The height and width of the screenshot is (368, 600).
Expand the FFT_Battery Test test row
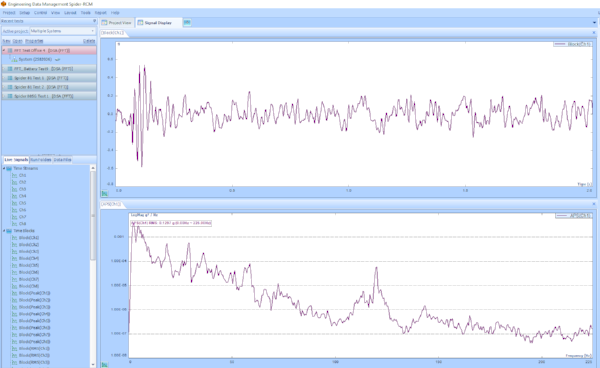tap(4, 69)
